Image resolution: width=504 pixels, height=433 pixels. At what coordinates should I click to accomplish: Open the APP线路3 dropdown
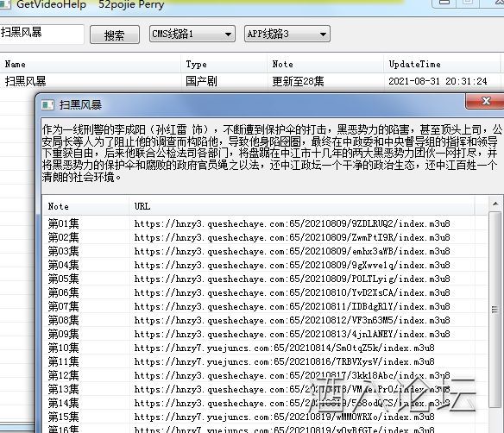click(287, 34)
